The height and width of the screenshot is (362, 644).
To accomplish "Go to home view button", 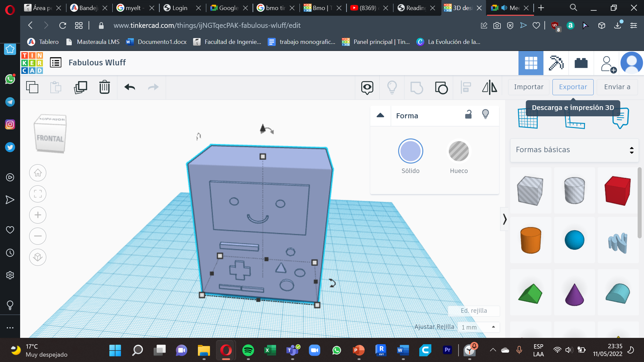I will pyautogui.click(x=38, y=173).
